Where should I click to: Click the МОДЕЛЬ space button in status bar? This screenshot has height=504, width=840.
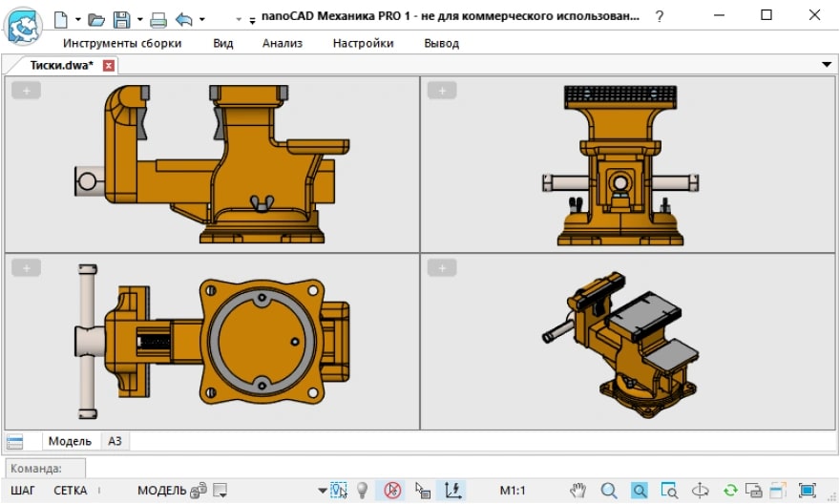pos(161,491)
